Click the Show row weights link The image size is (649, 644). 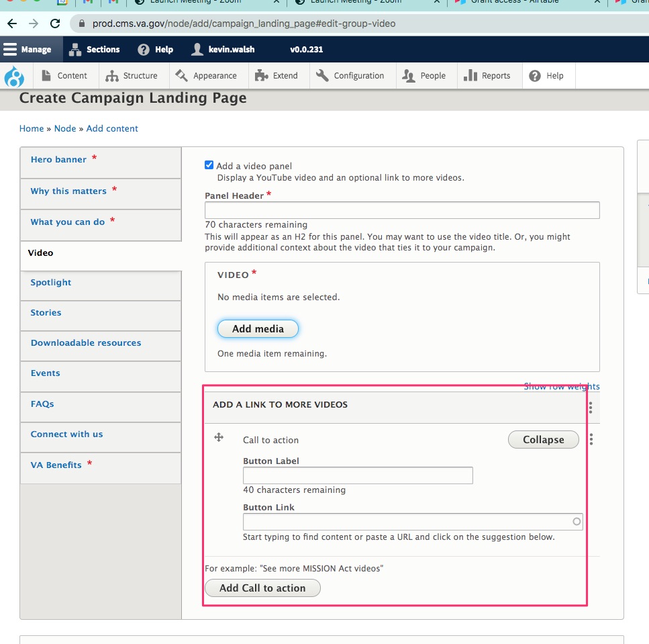[561, 386]
